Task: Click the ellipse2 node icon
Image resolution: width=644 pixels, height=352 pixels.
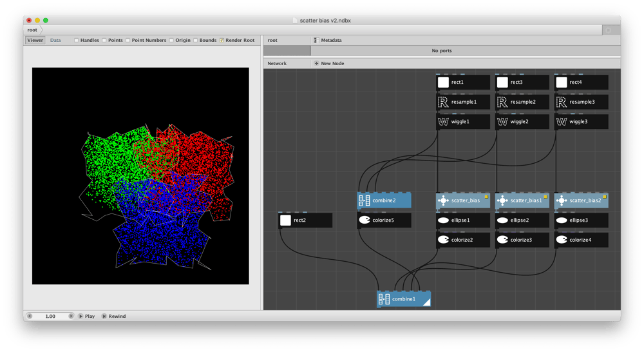Action: click(x=502, y=220)
